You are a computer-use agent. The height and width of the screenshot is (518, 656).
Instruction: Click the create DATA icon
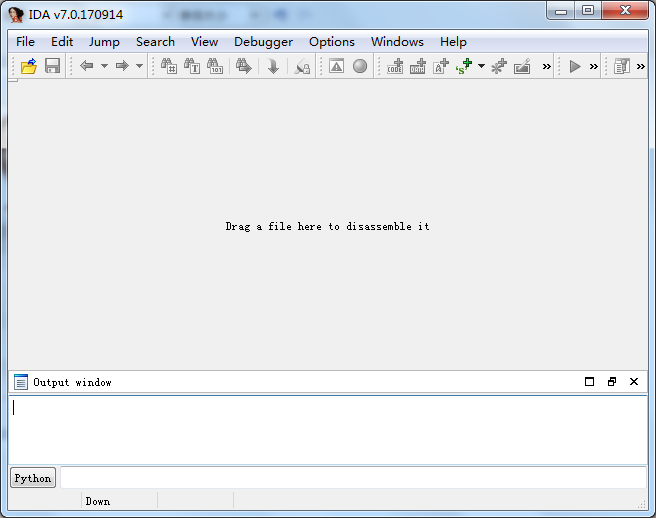tap(418, 66)
